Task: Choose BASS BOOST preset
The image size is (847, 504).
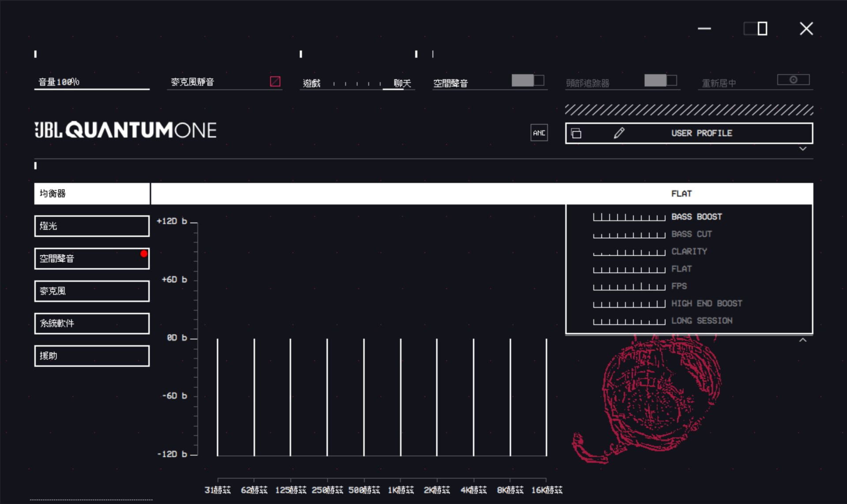Action: 697,217
